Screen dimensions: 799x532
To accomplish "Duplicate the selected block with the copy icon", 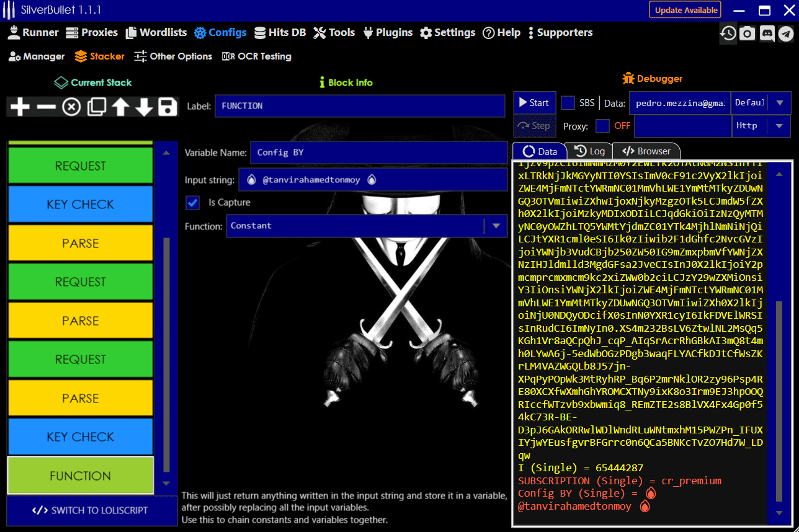I will 96,107.
